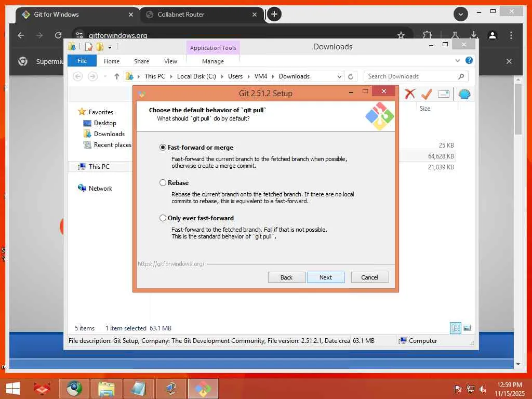Open File Explorer from the taskbar
Viewport: 532px width, 399px height.
click(106, 389)
